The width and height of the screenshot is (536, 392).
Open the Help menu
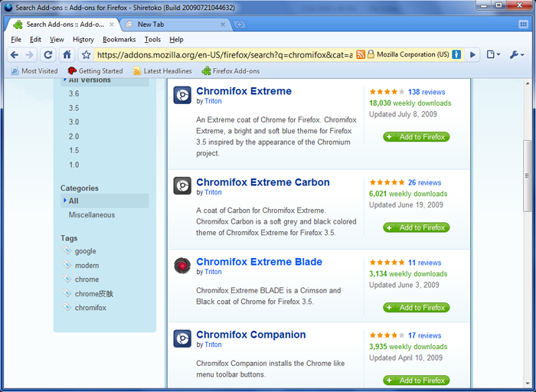coord(176,40)
